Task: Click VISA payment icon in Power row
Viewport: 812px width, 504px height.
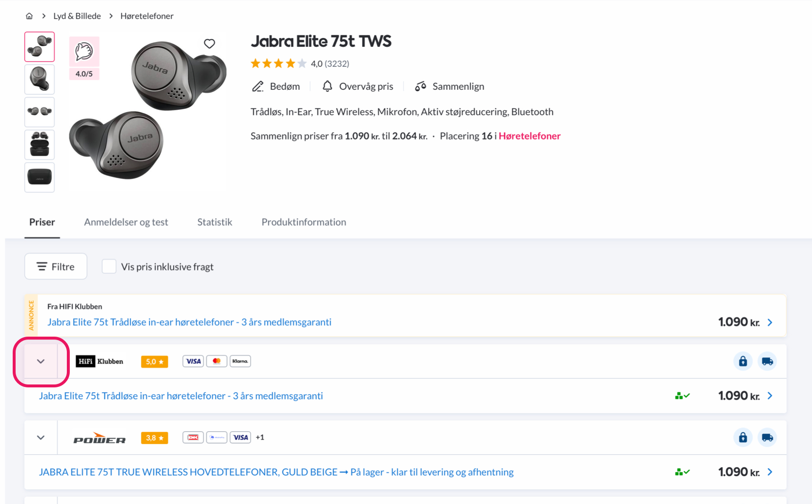Action: 240,438
